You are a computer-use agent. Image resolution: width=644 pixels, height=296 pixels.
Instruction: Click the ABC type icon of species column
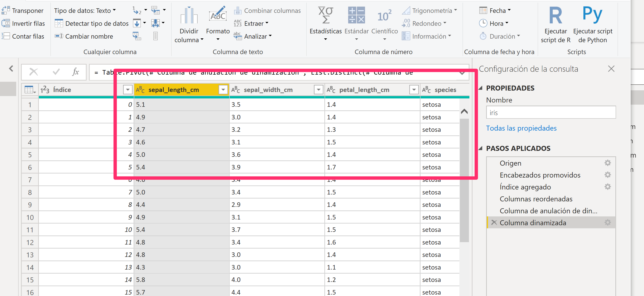pyautogui.click(x=426, y=90)
